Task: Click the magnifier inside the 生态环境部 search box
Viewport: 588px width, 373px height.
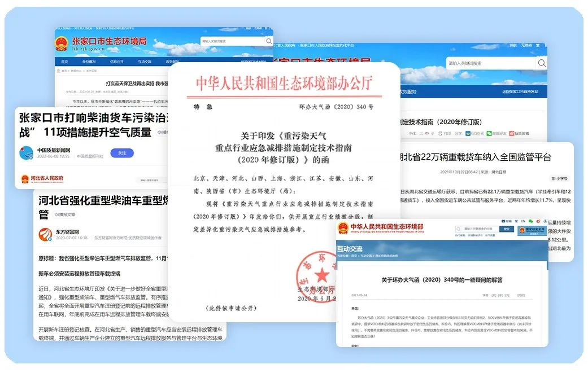Action: click(459, 229)
